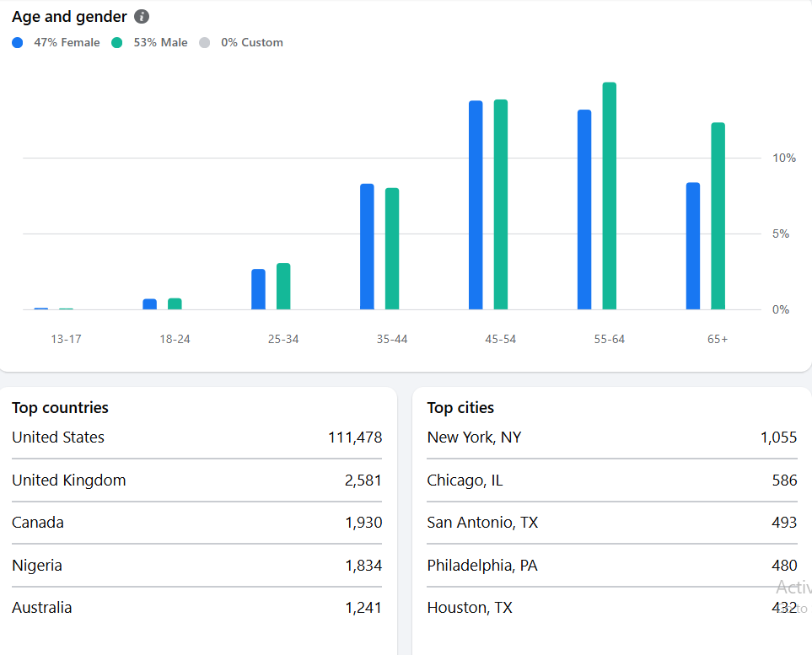Click the female bar for 35-44
The image size is (812, 655).
pyautogui.click(x=367, y=246)
